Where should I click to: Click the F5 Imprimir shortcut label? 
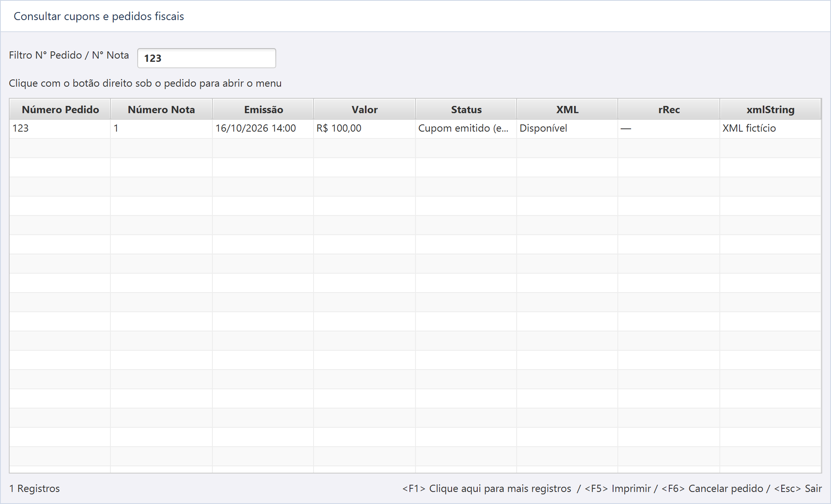click(618, 488)
